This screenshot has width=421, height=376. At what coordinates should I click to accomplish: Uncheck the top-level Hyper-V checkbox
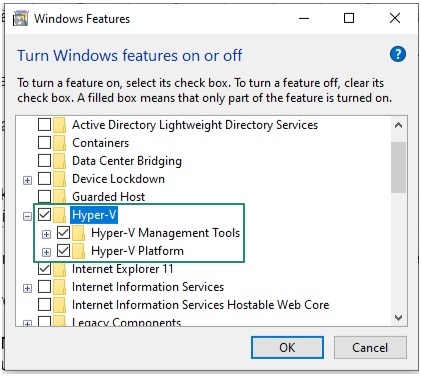[44, 215]
